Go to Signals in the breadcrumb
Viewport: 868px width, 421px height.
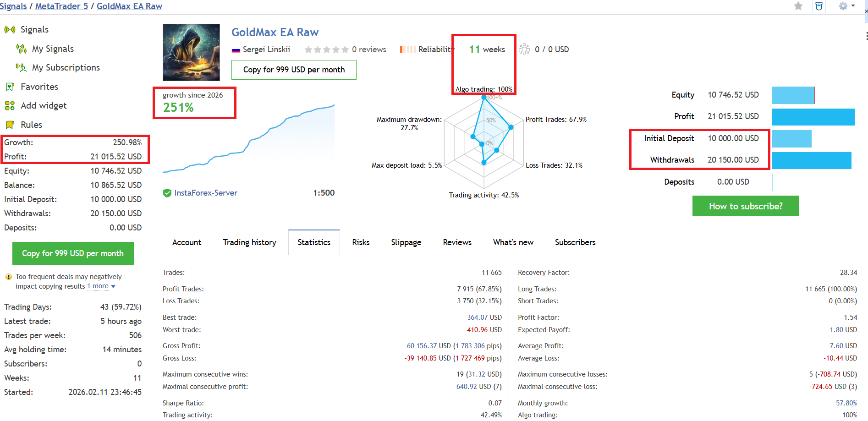point(13,6)
